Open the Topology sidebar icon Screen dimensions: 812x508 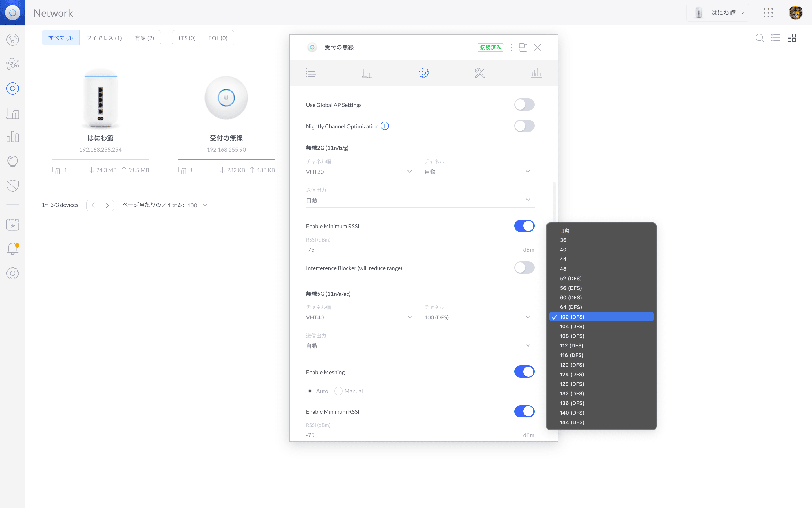coord(12,64)
